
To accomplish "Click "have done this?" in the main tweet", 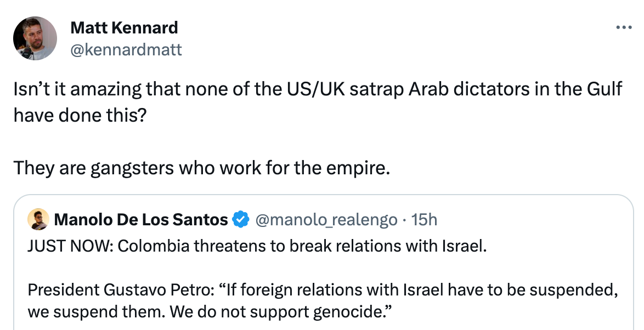I will tap(80, 116).
